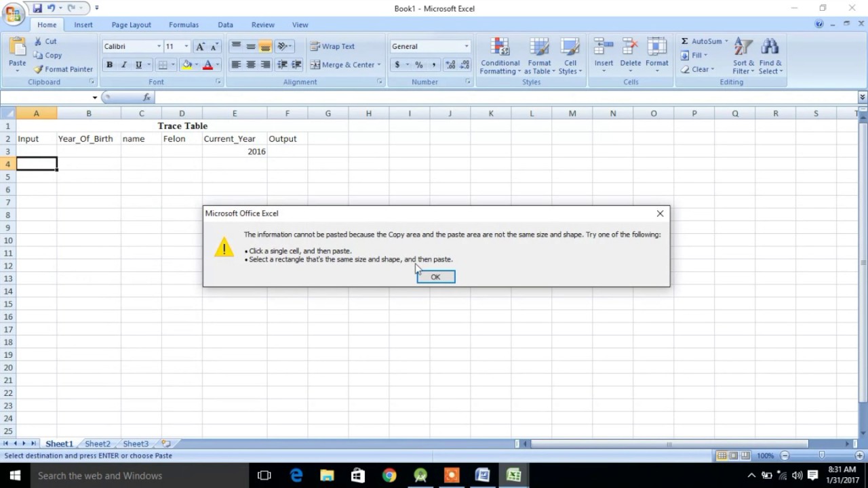This screenshot has height=488, width=868.
Task: Click the Insert Function fx icon
Action: click(x=146, y=98)
